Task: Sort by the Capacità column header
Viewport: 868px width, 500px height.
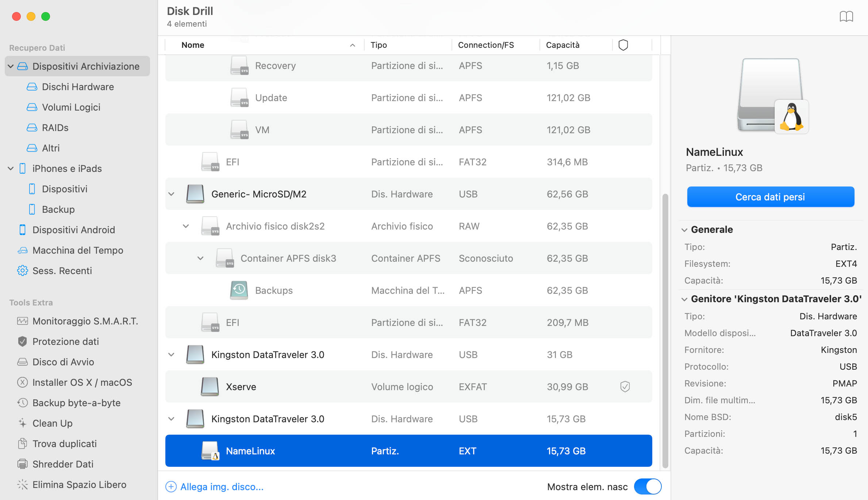Action: [x=576, y=45]
